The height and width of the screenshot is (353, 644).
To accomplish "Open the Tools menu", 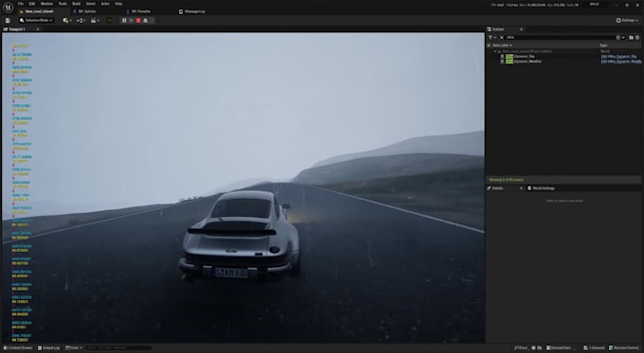I will (x=63, y=4).
